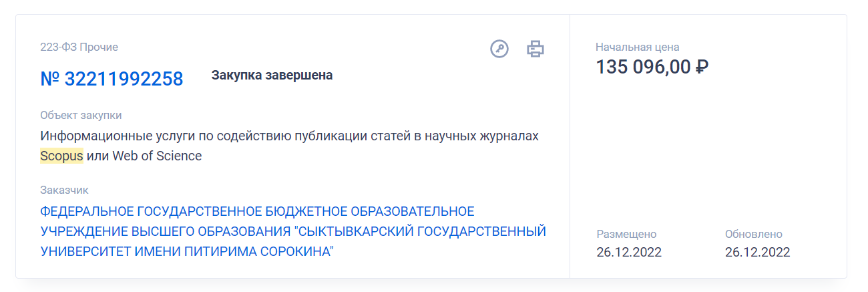
Task: Click the 'Закупка завершена' status text
Action: click(272, 76)
